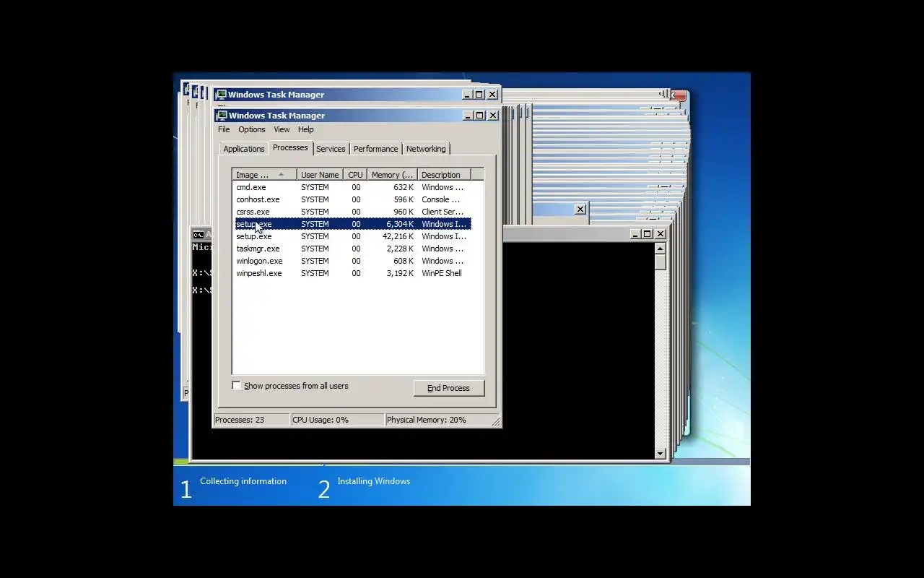Click the 632 K memory value
Viewport: 924px width, 578px height.
tap(404, 187)
